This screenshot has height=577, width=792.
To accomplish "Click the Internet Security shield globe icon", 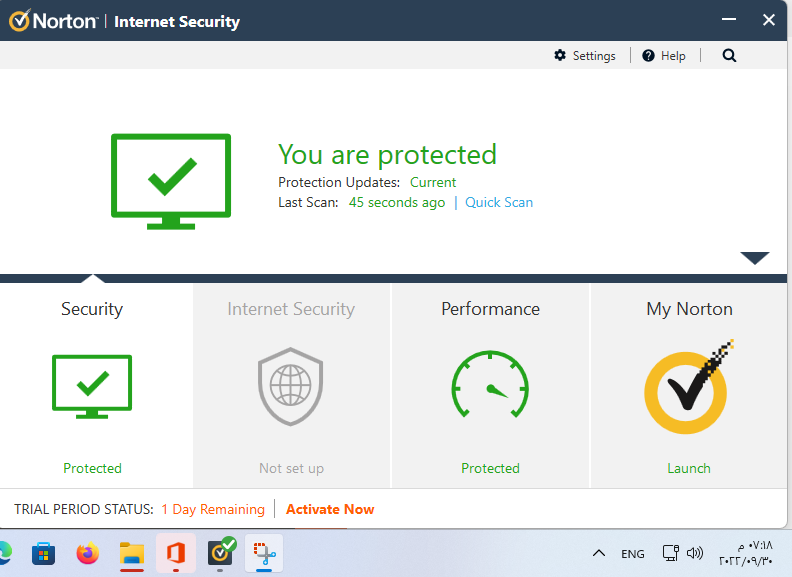I will [290, 387].
